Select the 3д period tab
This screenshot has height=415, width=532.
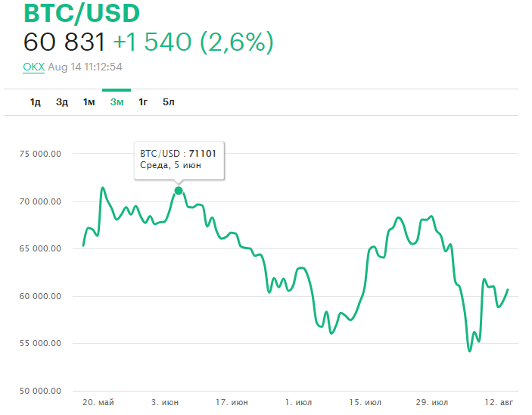(x=62, y=102)
